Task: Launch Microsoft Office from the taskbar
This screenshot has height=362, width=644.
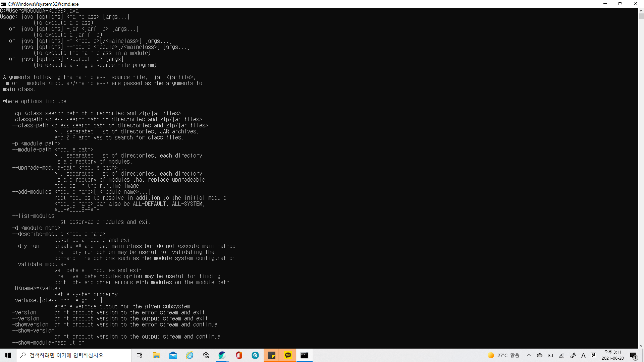Action: pyautogui.click(x=238, y=355)
